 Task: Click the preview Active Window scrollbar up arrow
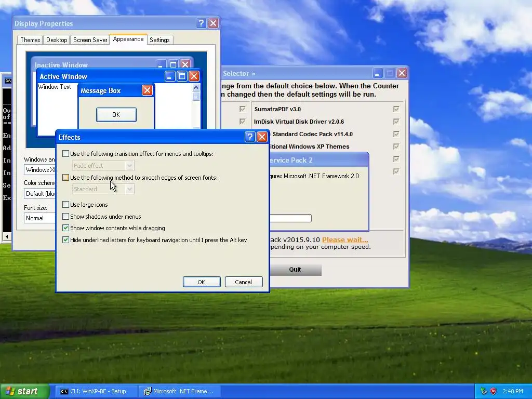(x=196, y=87)
